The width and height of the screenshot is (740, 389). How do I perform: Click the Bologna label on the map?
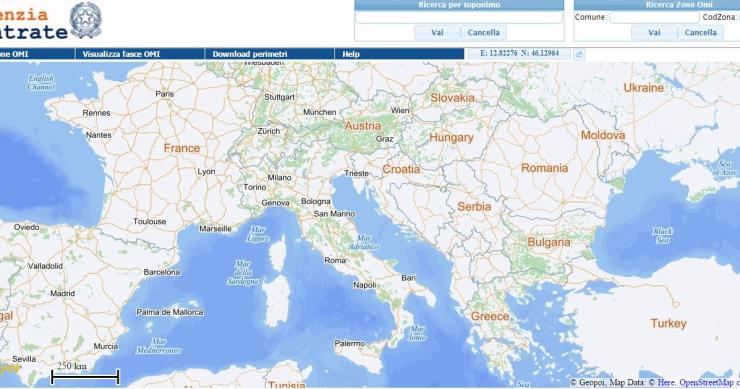(316, 202)
